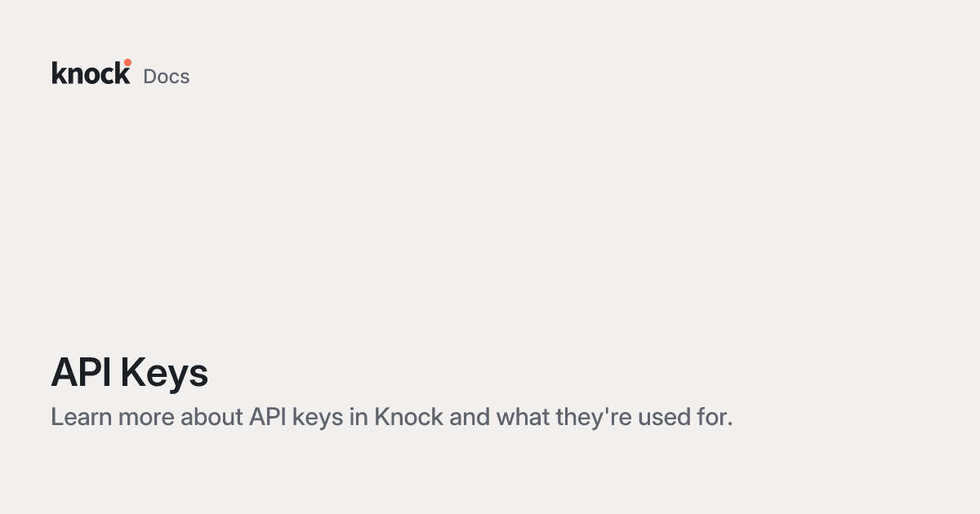Click the word more in the subtitle
980x514 pixels.
pyautogui.click(x=146, y=418)
